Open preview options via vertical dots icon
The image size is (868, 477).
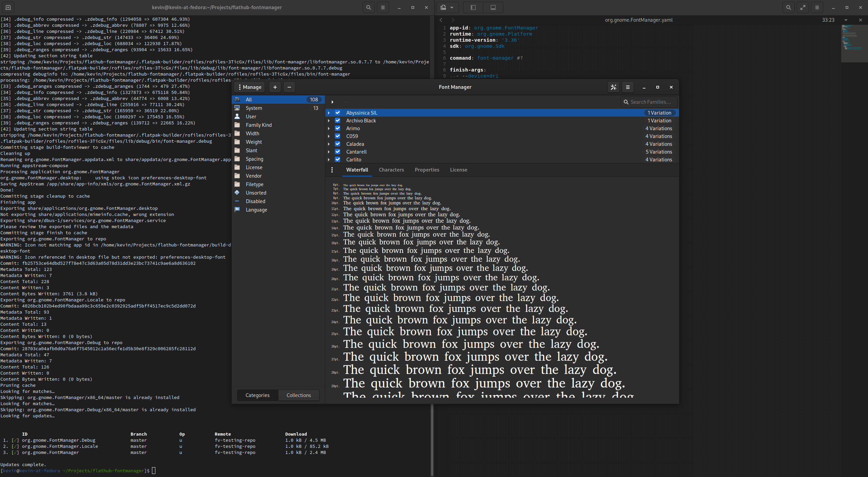click(x=332, y=170)
